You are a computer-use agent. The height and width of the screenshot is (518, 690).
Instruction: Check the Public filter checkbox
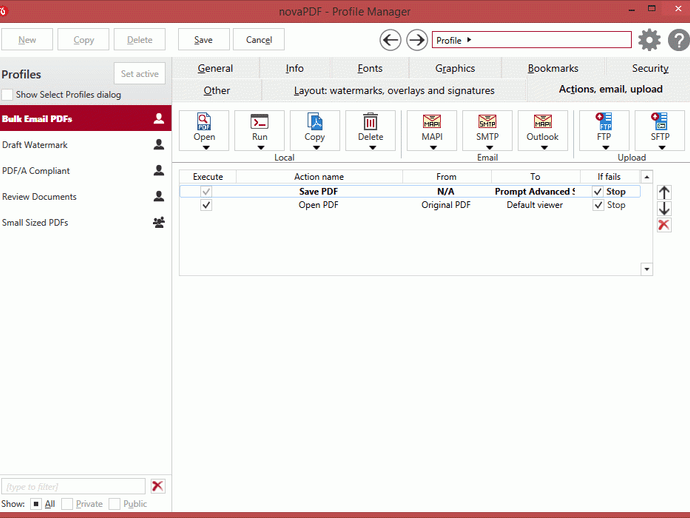114,504
